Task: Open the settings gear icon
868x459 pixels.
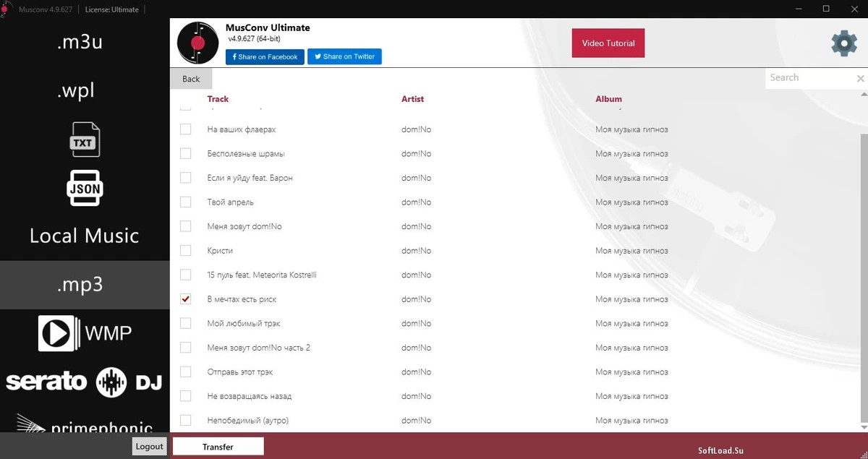Action: tap(844, 43)
